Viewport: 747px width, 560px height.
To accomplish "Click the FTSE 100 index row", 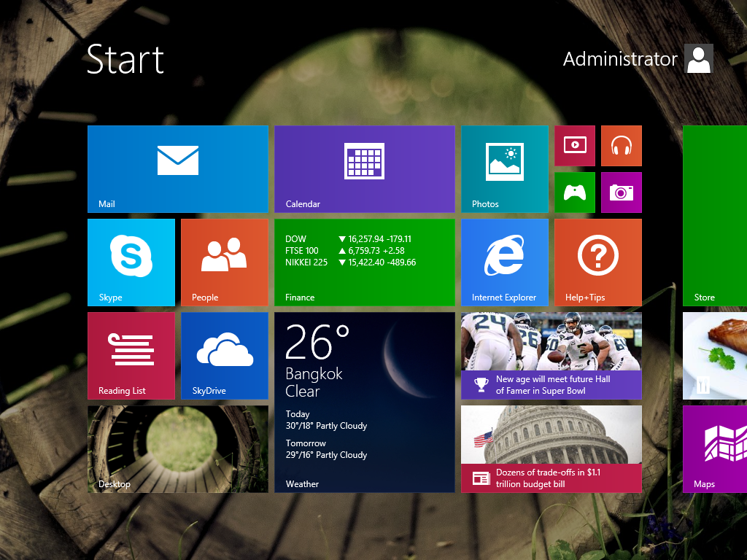I will 345,251.
